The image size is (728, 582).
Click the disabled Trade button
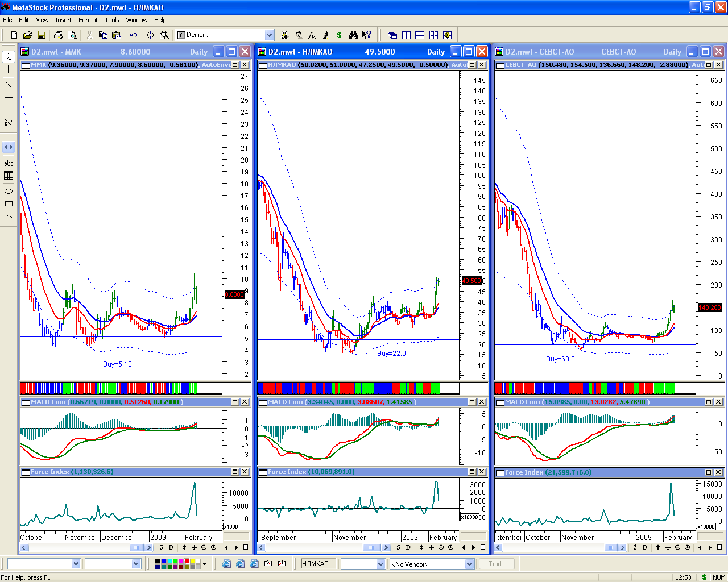click(x=497, y=564)
